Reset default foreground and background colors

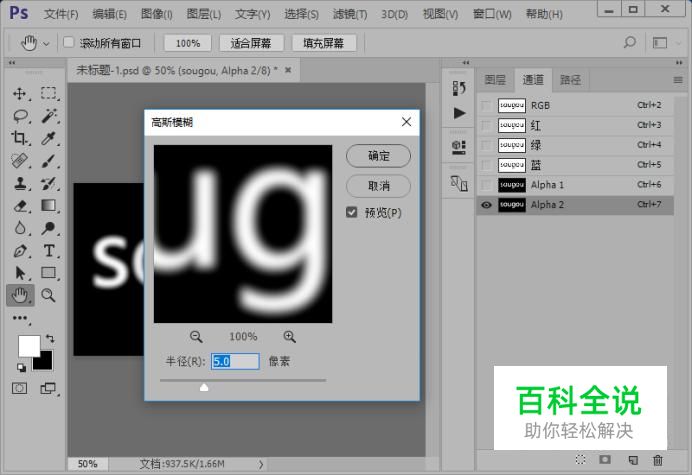point(21,367)
